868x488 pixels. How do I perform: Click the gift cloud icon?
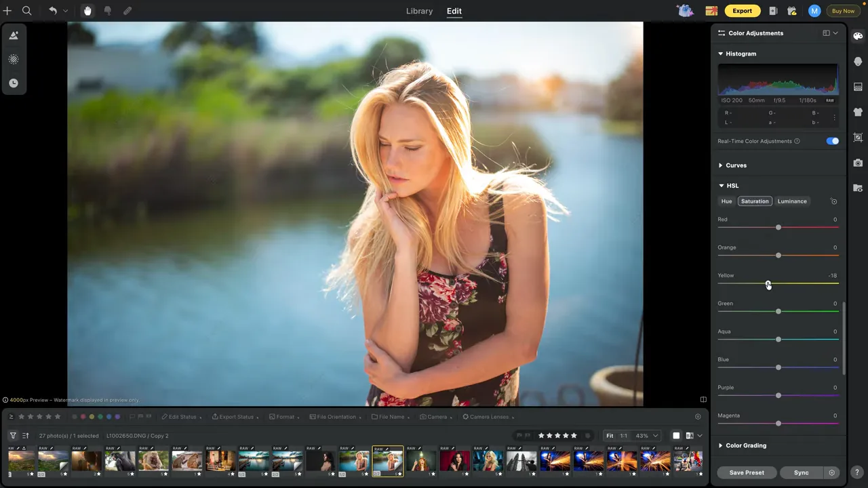click(792, 11)
